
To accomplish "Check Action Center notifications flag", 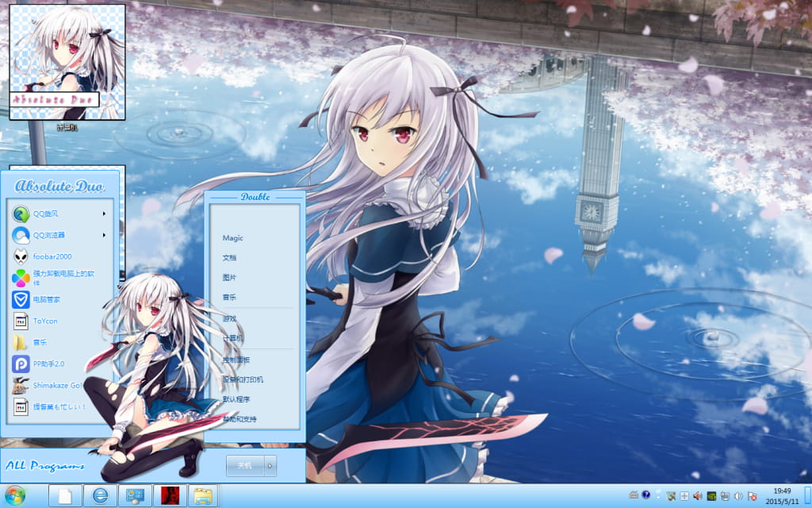I will (x=752, y=495).
